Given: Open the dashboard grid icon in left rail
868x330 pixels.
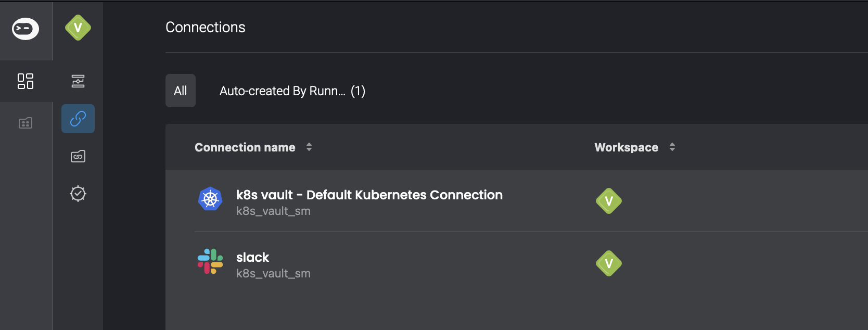Looking at the screenshot, I should coord(25,81).
